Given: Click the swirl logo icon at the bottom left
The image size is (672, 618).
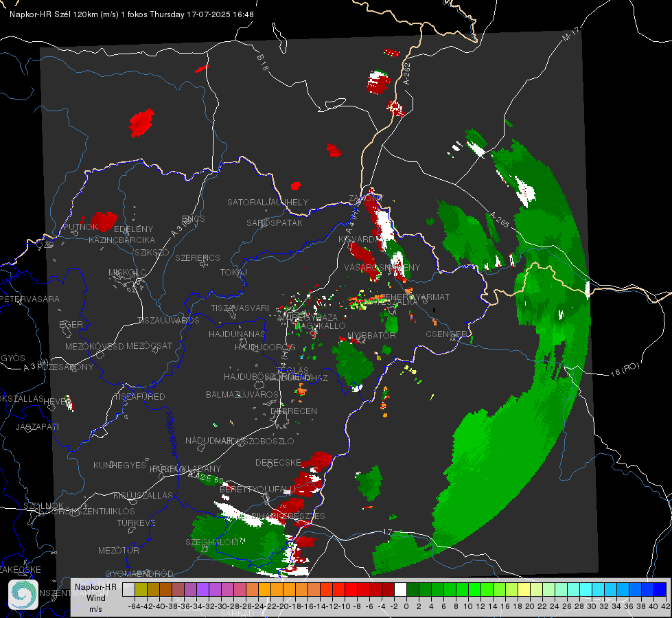Looking at the screenshot, I should pyautogui.click(x=23, y=595).
